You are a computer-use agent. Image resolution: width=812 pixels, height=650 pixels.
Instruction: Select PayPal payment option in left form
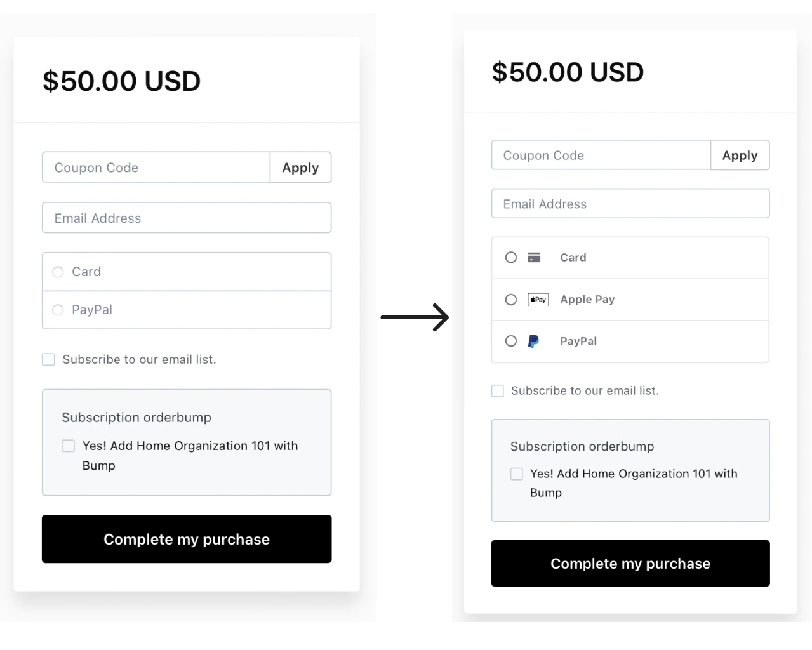point(58,310)
